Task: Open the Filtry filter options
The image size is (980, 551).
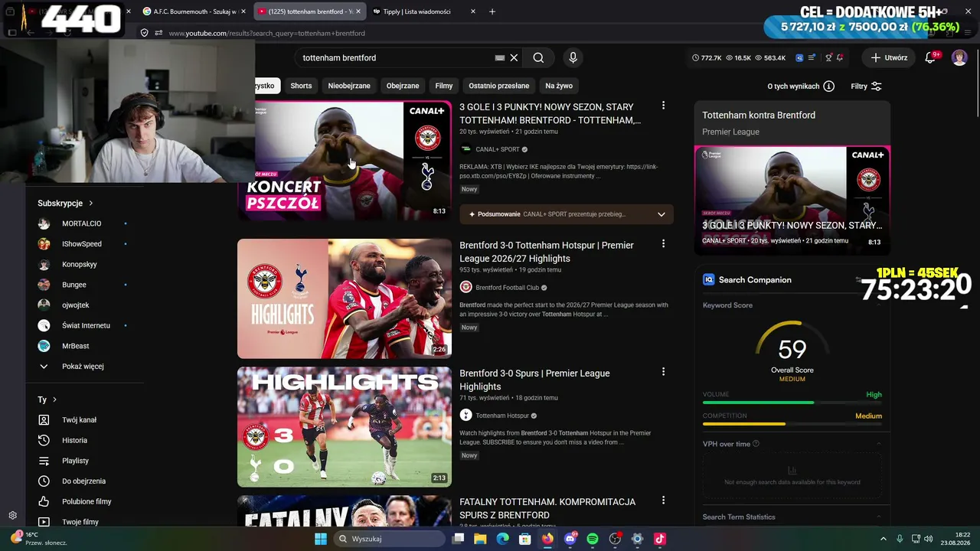Action: pyautogui.click(x=867, y=86)
